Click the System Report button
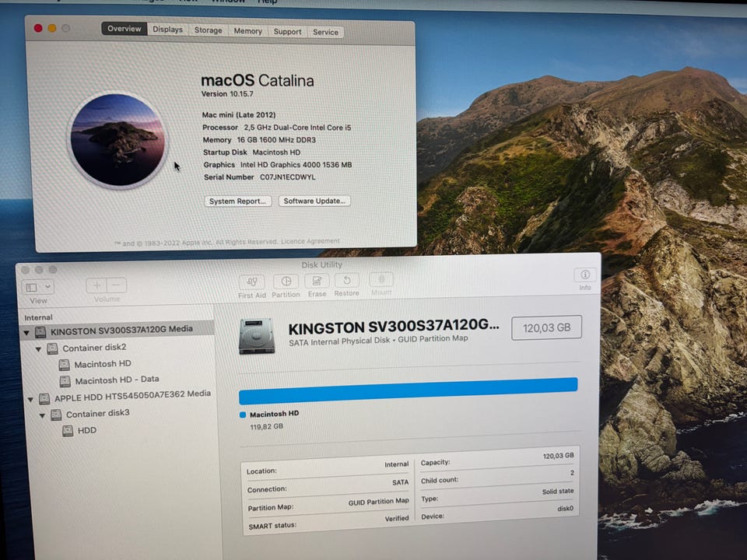This screenshot has width=747, height=560. 238,201
